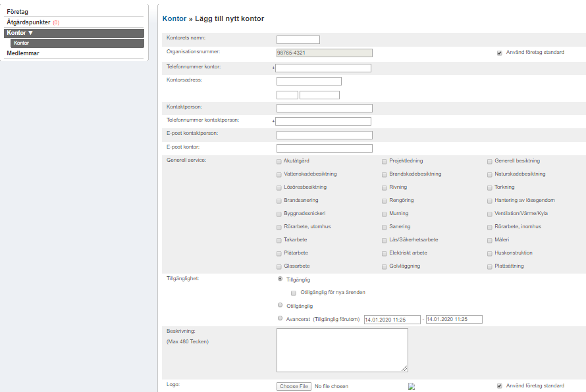
Task: Select the Kontor sub-item in sidebar
Action: coord(21,43)
